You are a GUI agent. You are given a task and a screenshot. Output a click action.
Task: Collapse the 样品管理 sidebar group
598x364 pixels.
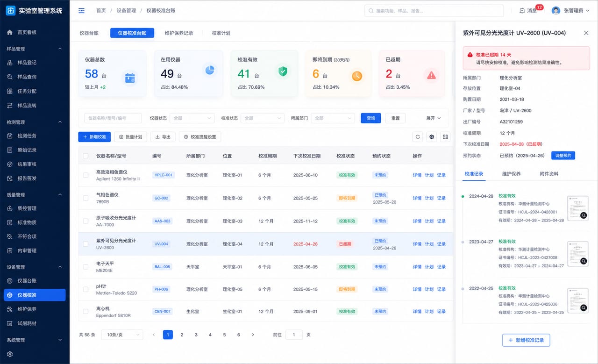(x=59, y=49)
